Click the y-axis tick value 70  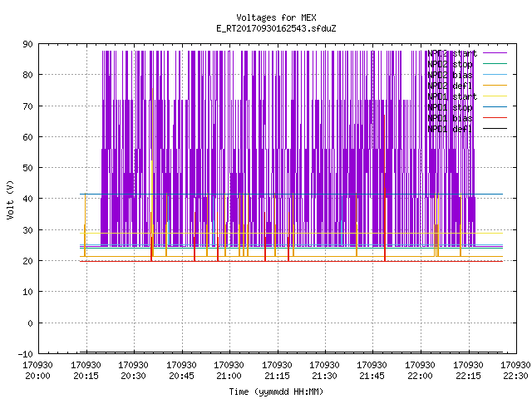click(28, 106)
